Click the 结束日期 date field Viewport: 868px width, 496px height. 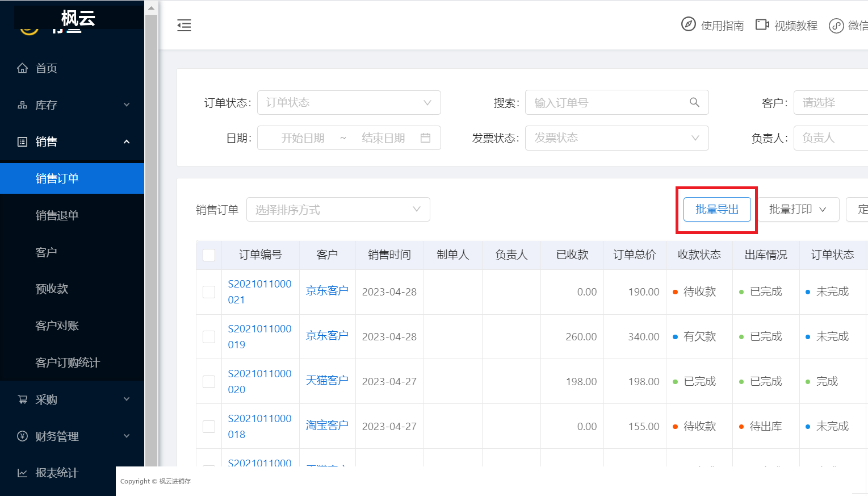pyautogui.click(x=384, y=138)
